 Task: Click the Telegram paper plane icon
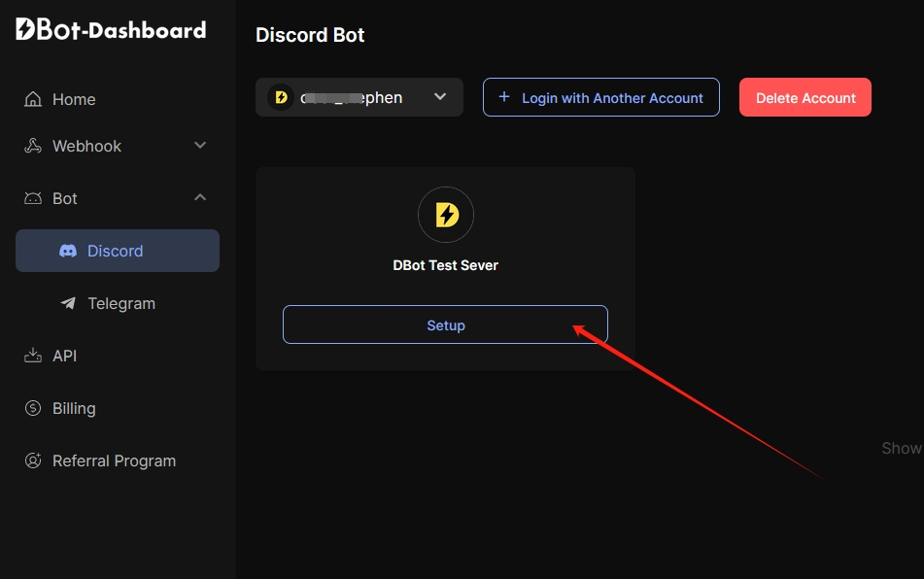click(68, 303)
